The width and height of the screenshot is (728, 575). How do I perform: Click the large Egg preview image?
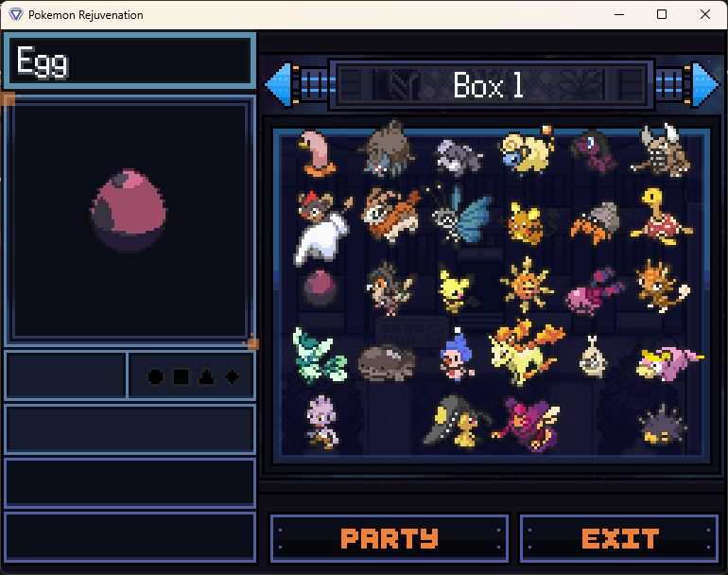[130, 210]
